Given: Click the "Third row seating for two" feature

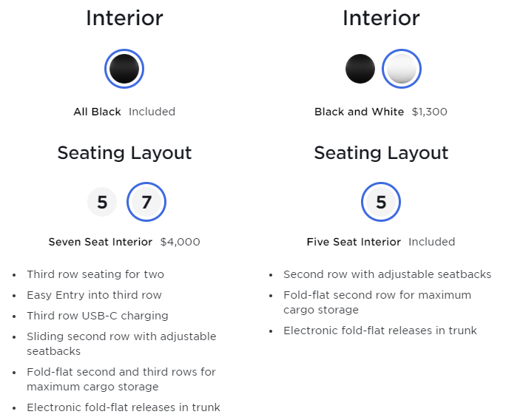Looking at the screenshot, I should tap(95, 274).
